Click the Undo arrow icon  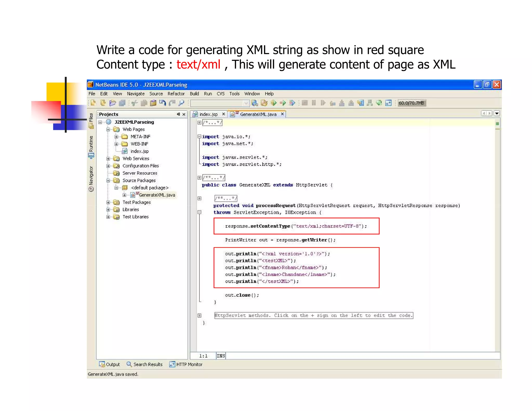163,103
